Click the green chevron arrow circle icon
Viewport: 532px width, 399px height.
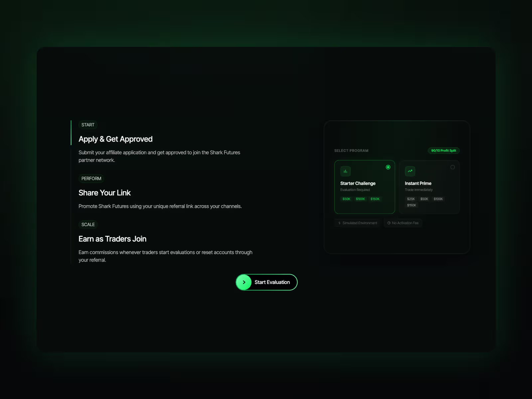244,282
